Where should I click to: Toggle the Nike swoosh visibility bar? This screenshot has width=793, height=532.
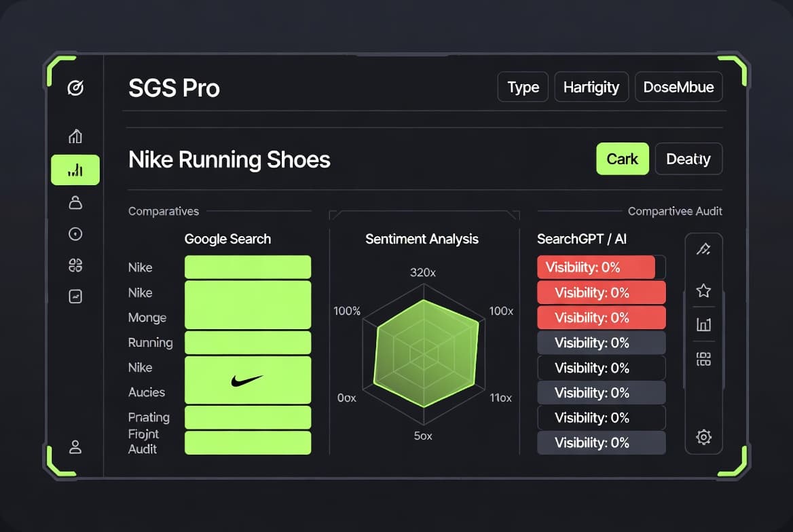pyautogui.click(x=247, y=379)
